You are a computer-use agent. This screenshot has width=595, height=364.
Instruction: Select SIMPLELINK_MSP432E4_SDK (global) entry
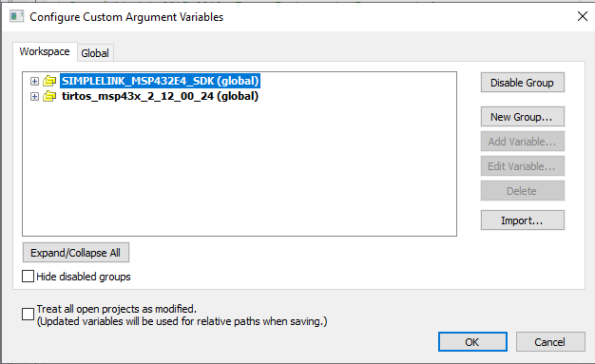160,81
